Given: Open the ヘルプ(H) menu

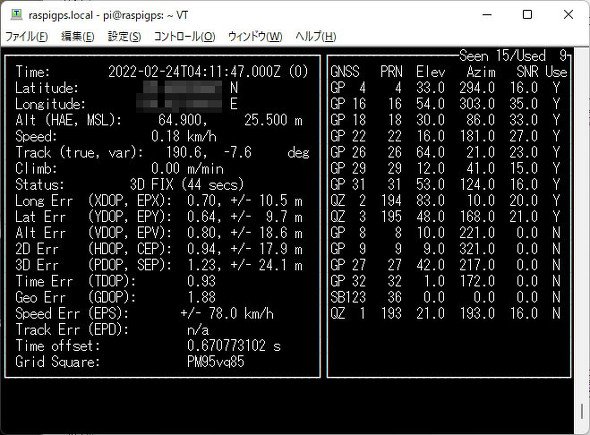Looking at the screenshot, I should click(315, 37).
